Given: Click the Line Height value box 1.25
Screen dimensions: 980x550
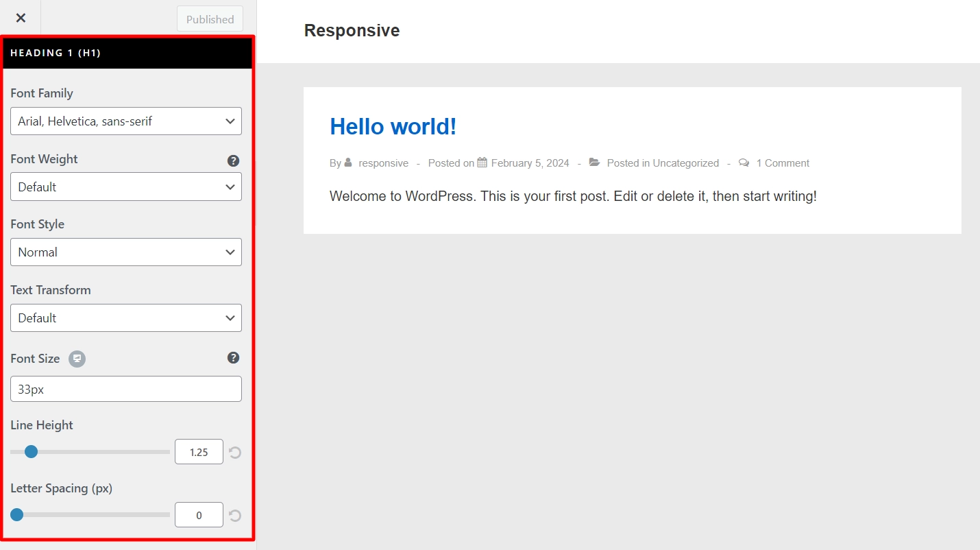Looking at the screenshot, I should pos(199,452).
